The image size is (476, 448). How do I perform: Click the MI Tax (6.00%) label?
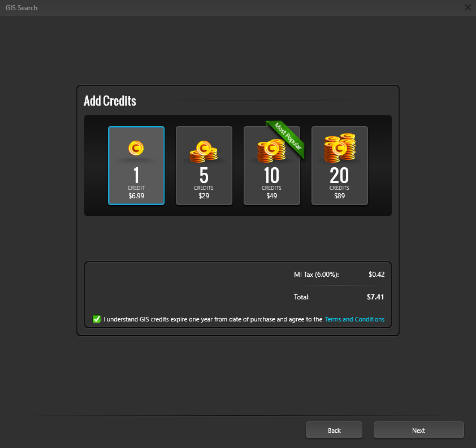click(x=316, y=275)
